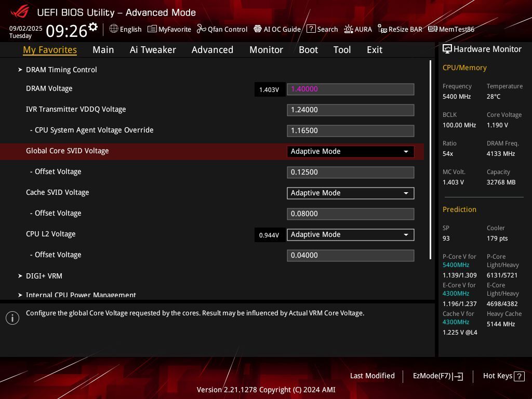This screenshot has height=399, width=532.
Task: Open the Ai Tweaker tab
Action: (x=153, y=50)
